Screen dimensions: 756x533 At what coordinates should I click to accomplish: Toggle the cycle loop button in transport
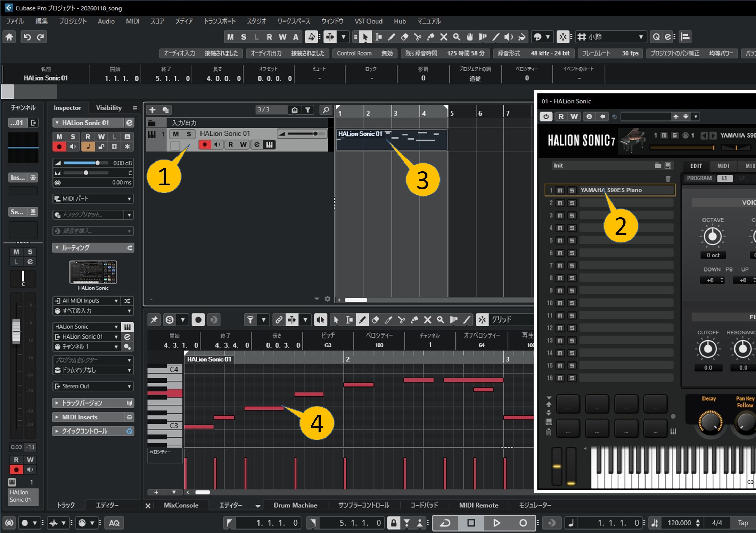pos(445,523)
